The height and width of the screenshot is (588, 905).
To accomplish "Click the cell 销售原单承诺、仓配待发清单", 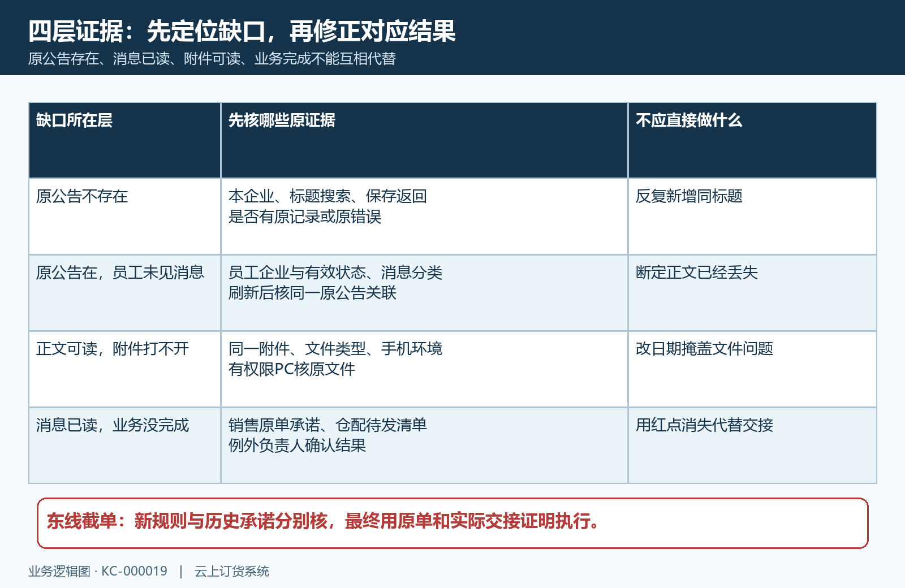I will 424,446.
